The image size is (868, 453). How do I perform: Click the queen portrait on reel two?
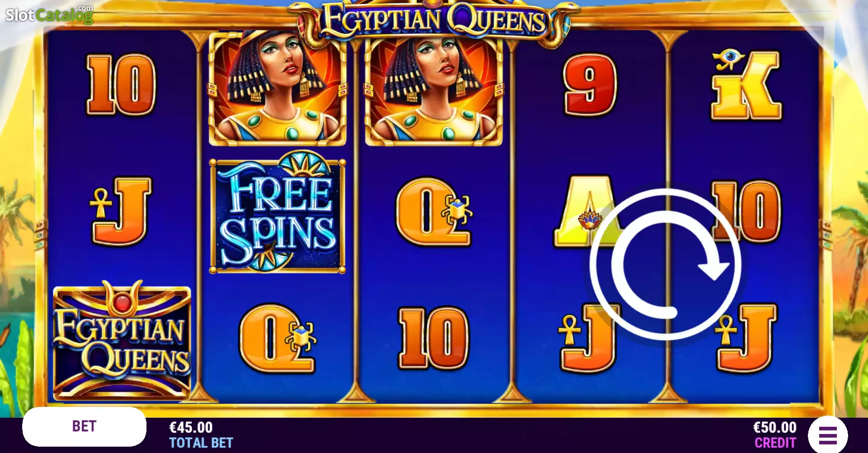tap(278, 88)
